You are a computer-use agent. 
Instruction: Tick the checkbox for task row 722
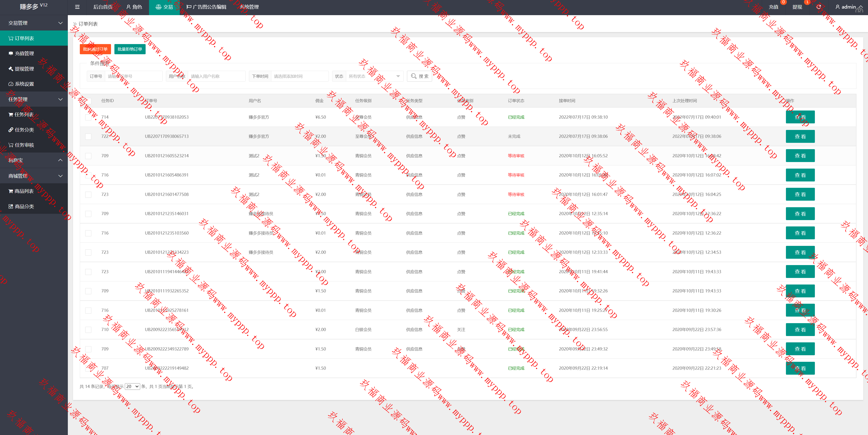(x=88, y=136)
